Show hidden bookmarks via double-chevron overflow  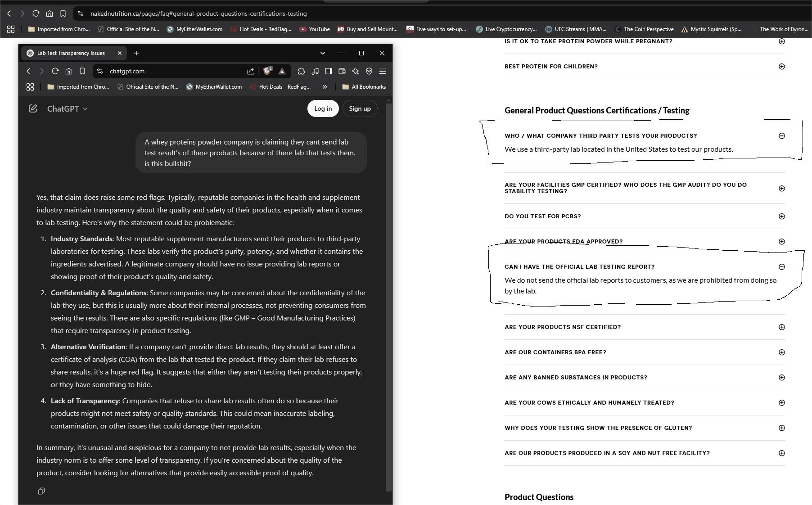coord(325,87)
